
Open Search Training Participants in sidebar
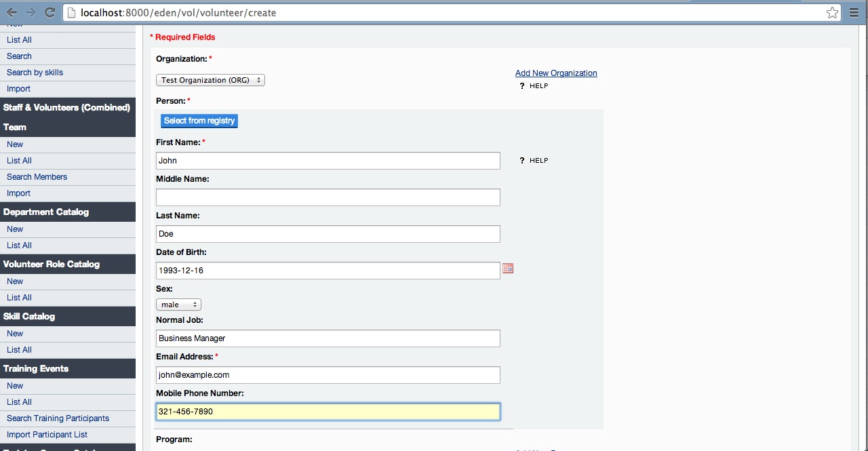pos(58,418)
